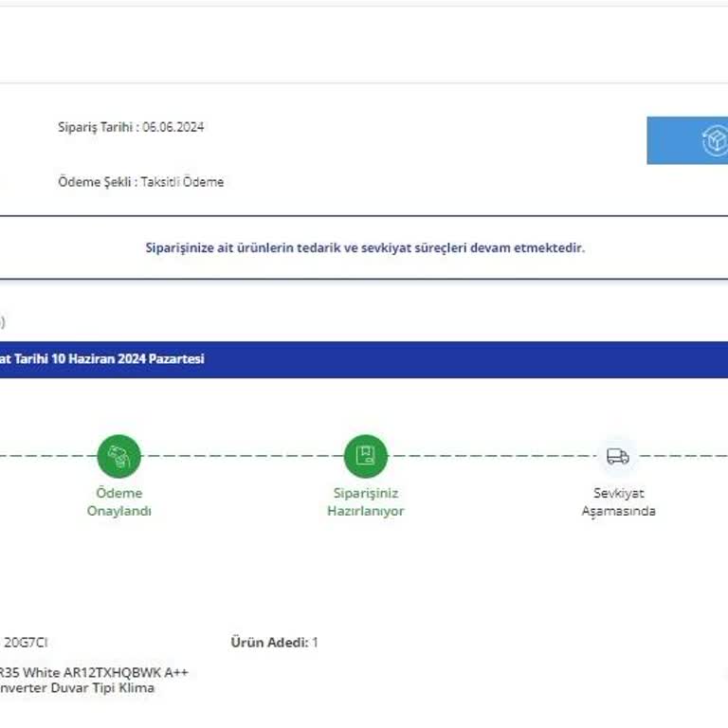Click the green Ödeme Onaylandı payment icon
This screenshot has width=728, height=728.
point(118,456)
